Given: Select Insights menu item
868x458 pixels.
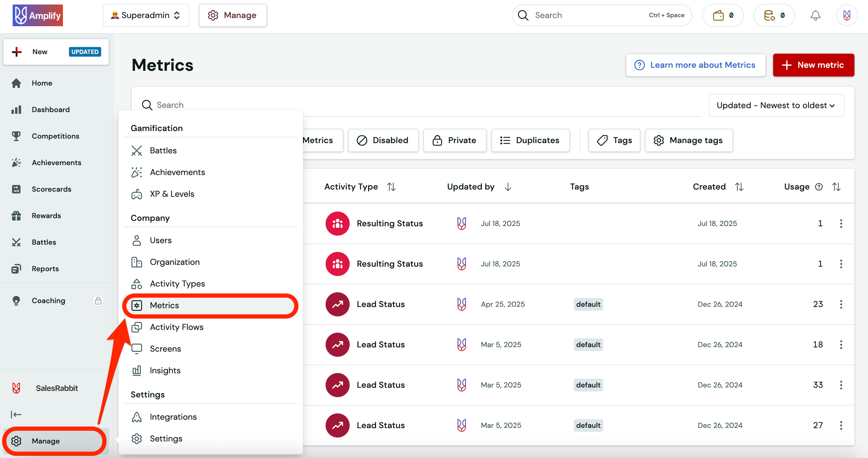Looking at the screenshot, I should coord(211,370).
